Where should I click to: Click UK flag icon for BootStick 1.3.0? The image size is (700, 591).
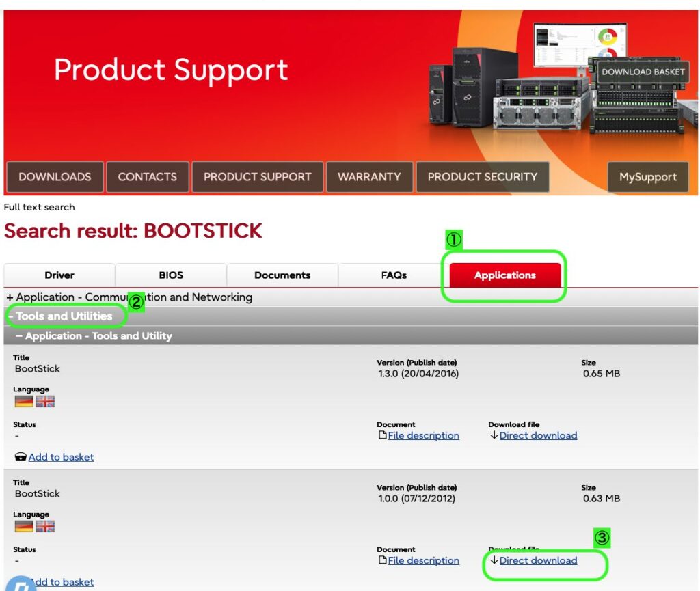point(45,401)
